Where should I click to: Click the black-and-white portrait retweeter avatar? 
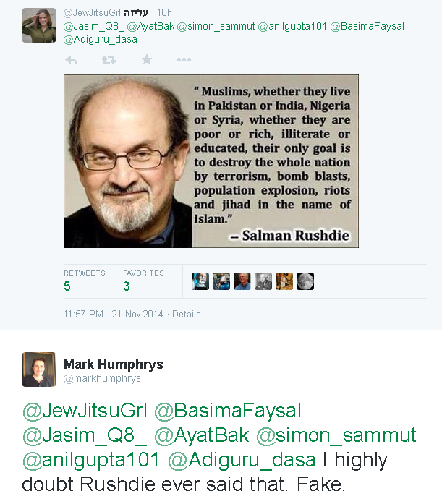(x=263, y=281)
